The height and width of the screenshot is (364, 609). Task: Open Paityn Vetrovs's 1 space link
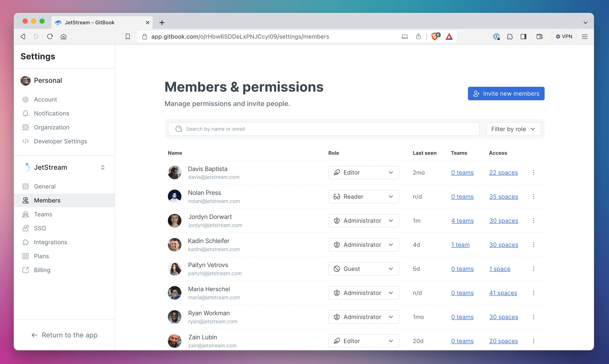500,269
